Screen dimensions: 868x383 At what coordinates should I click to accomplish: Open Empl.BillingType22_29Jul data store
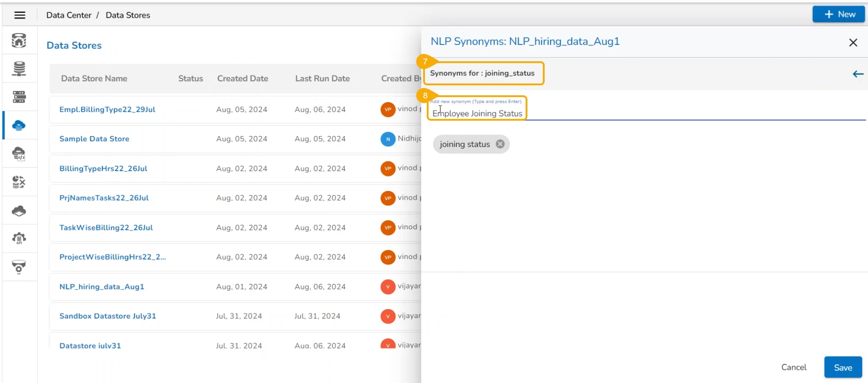(107, 109)
